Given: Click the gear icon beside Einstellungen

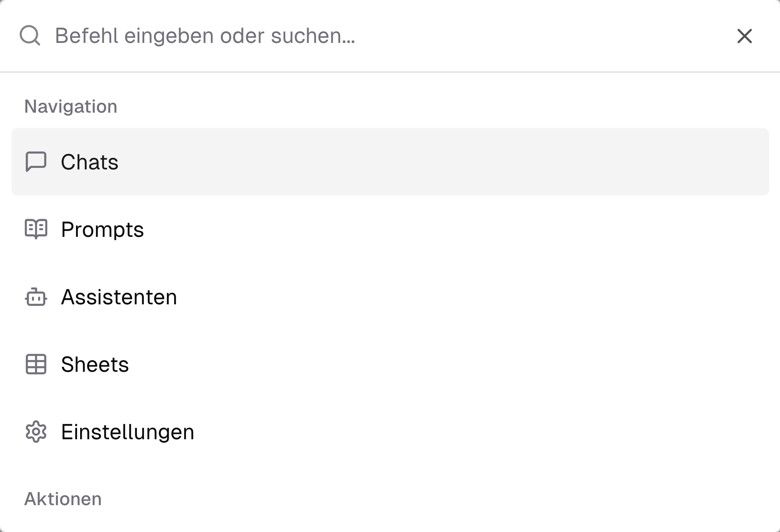Looking at the screenshot, I should pos(36,432).
